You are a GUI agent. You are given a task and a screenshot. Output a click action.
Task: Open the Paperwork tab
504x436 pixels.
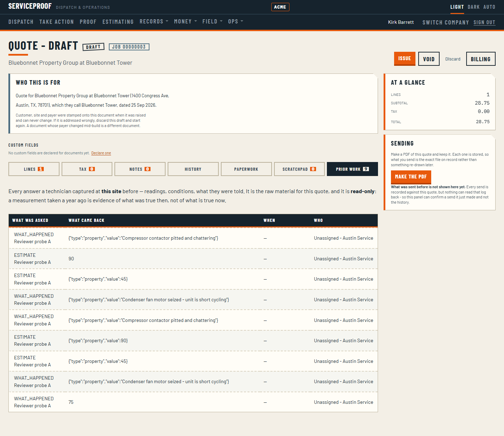point(246,169)
